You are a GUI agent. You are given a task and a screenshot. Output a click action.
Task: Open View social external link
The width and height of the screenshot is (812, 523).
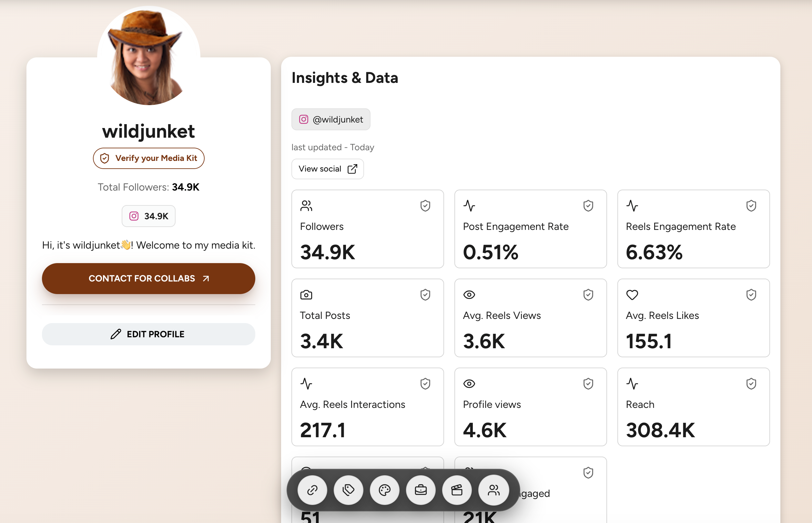tap(327, 169)
